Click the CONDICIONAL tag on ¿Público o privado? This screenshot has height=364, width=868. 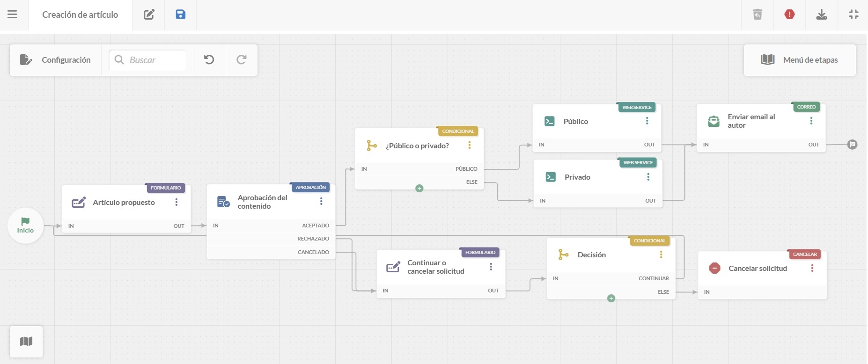click(458, 131)
